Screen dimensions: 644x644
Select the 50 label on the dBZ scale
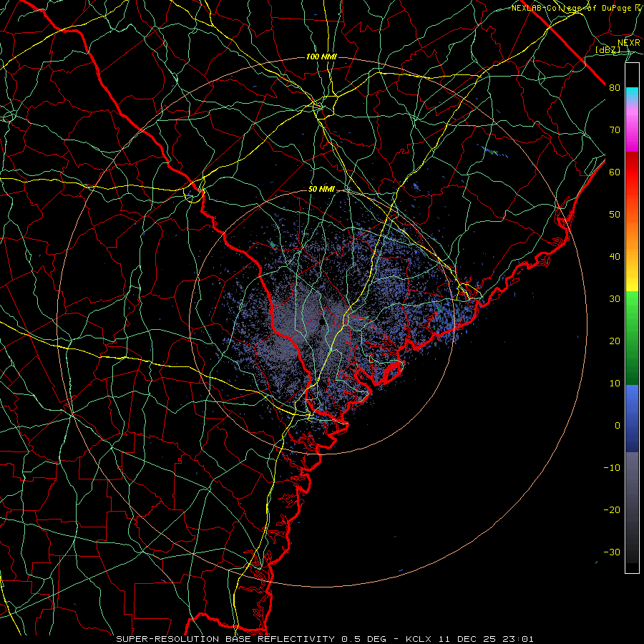(615, 215)
